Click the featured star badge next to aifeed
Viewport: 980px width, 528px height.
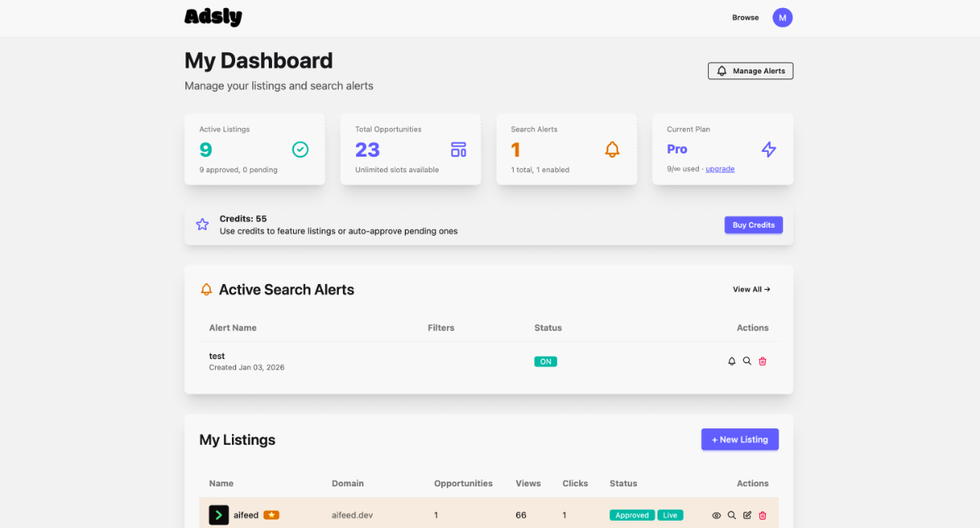[x=271, y=515]
